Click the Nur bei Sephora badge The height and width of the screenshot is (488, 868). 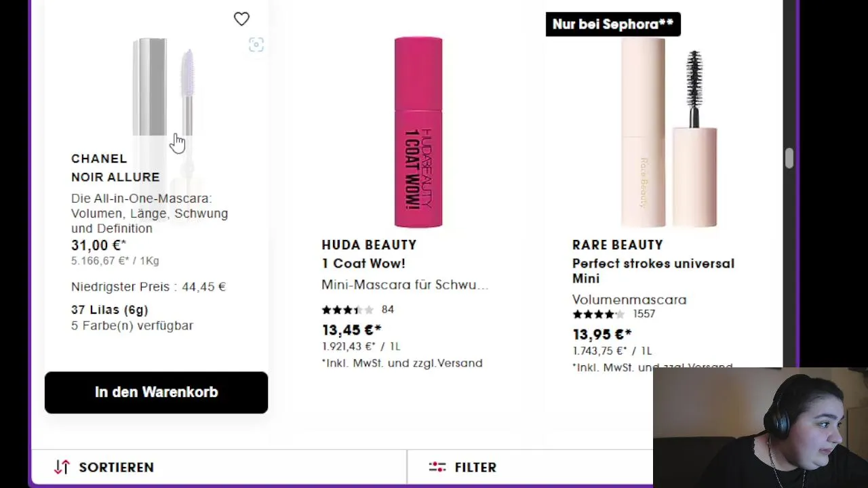tap(612, 24)
